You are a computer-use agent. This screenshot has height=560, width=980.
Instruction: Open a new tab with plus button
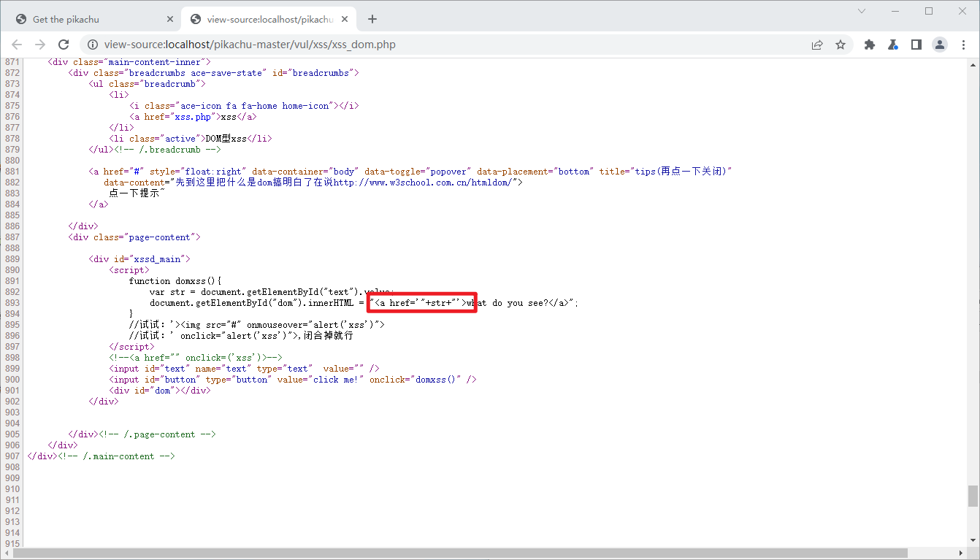(372, 19)
